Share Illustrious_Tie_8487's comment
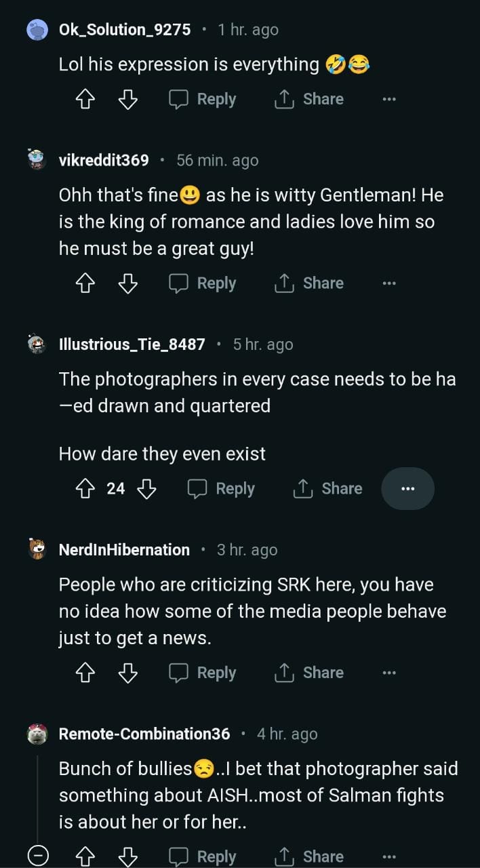 pos(327,489)
